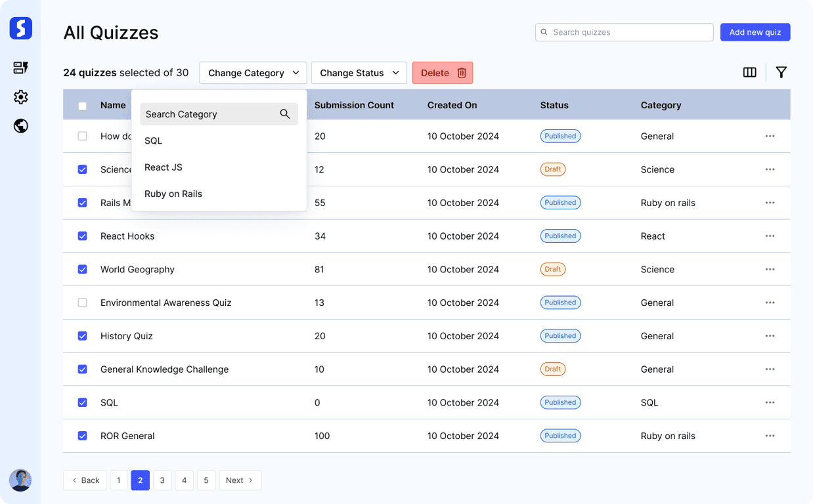Click the Add new quiz button
This screenshot has width=813, height=504.
click(755, 32)
